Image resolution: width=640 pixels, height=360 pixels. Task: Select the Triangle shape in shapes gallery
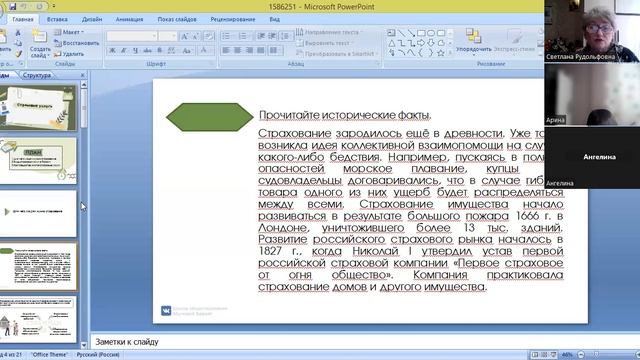(x=391, y=43)
